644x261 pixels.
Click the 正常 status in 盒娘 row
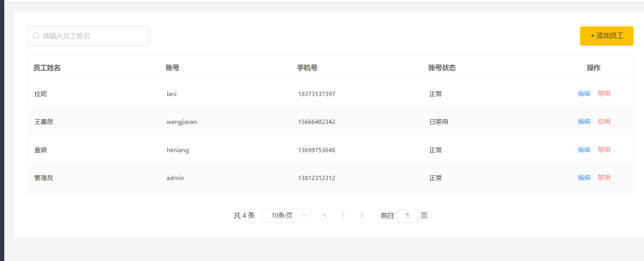[435, 150]
